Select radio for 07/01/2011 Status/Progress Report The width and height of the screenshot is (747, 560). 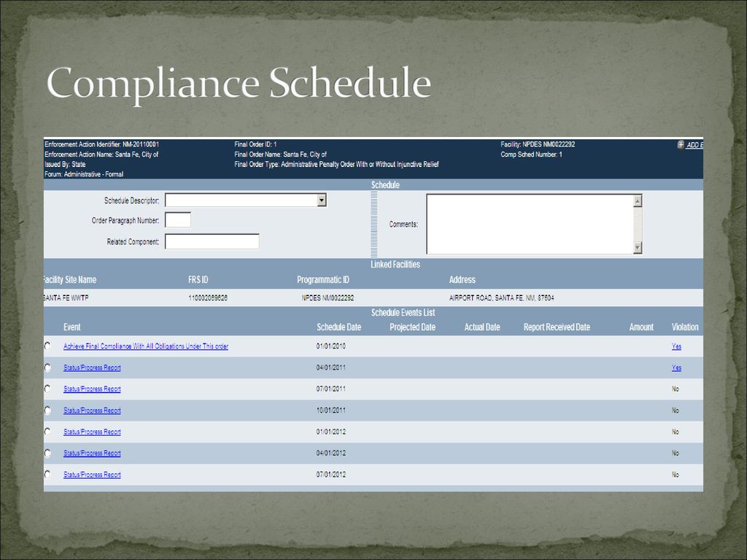pyautogui.click(x=47, y=389)
